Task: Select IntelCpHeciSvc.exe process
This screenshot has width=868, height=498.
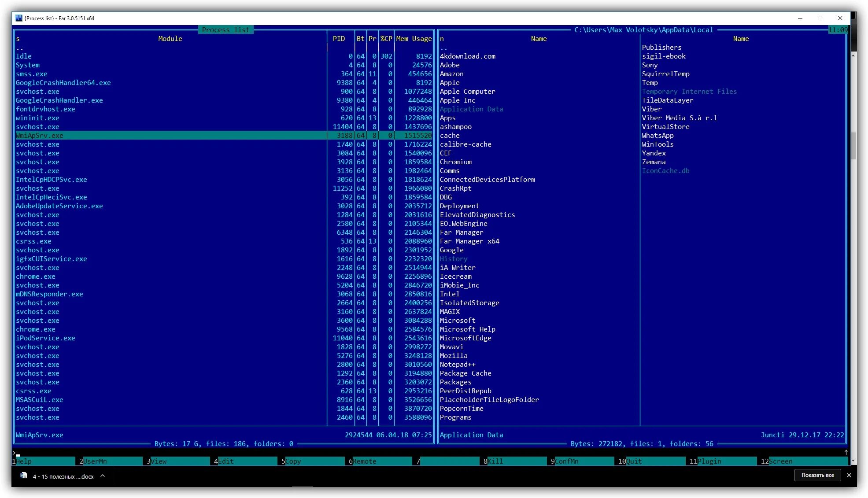Action: (224, 197)
